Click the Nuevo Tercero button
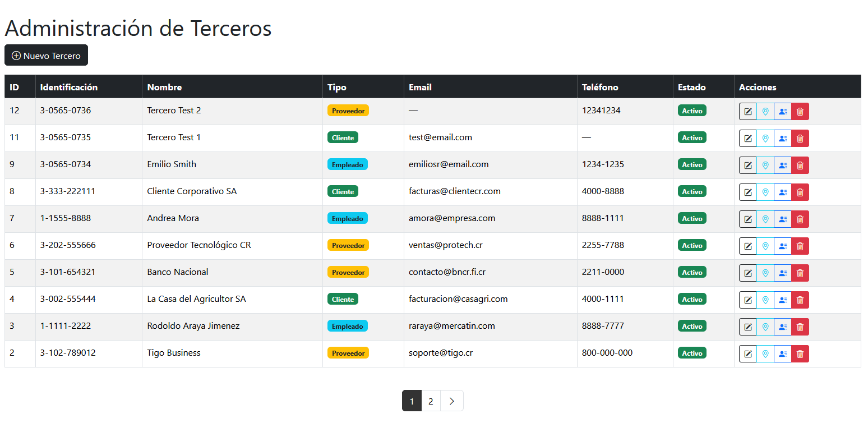 pyautogui.click(x=46, y=56)
